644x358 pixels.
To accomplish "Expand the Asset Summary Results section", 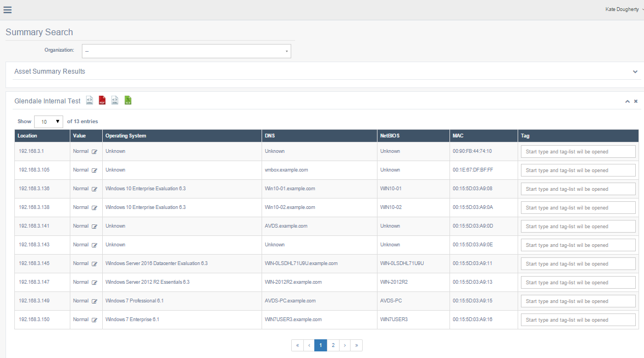I will tap(635, 71).
